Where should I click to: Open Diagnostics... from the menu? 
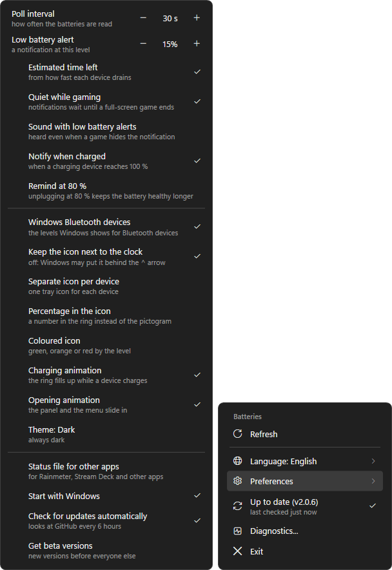pos(305,531)
